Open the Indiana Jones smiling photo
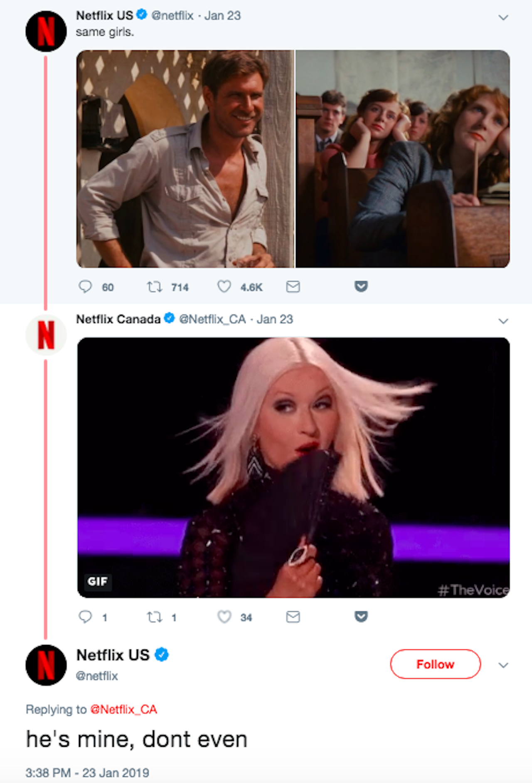 tap(185, 159)
